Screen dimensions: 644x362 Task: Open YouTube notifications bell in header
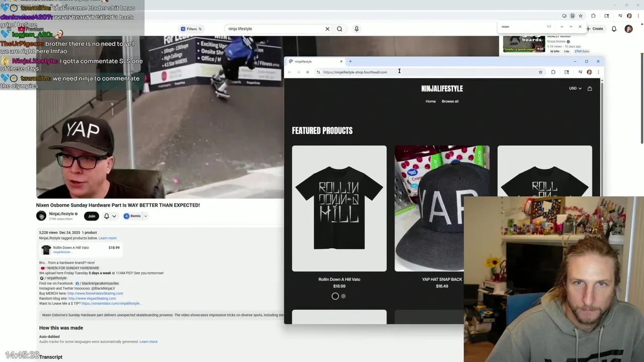click(614, 29)
